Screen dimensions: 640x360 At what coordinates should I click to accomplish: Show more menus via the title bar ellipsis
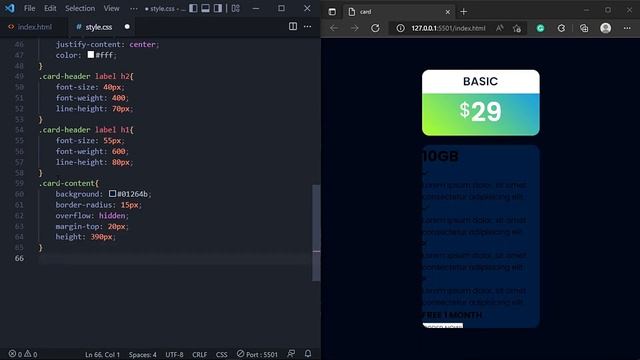(x=134, y=8)
